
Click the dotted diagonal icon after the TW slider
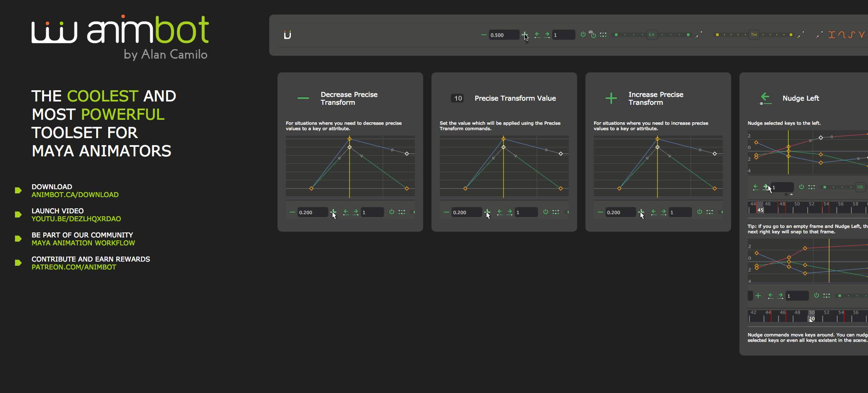pos(801,35)
